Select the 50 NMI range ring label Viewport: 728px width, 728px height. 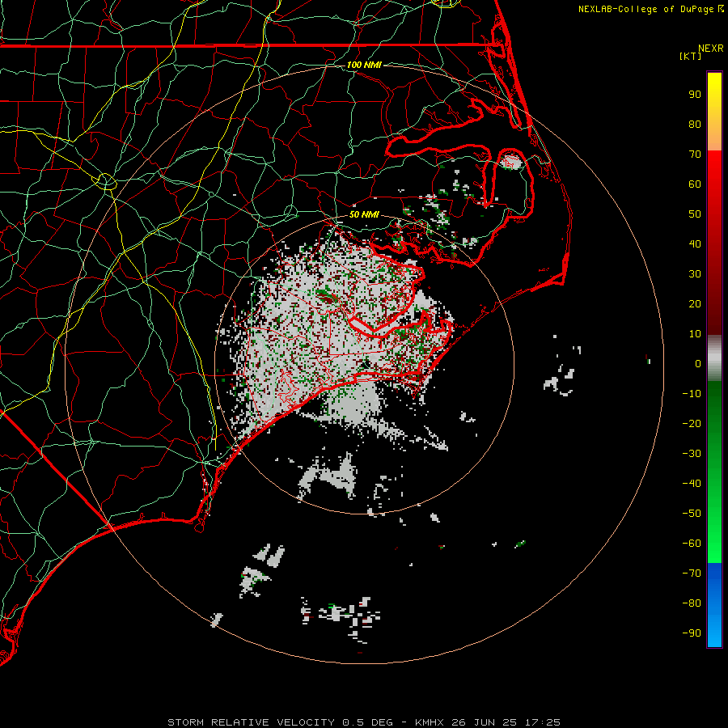(x=364, y=214)
